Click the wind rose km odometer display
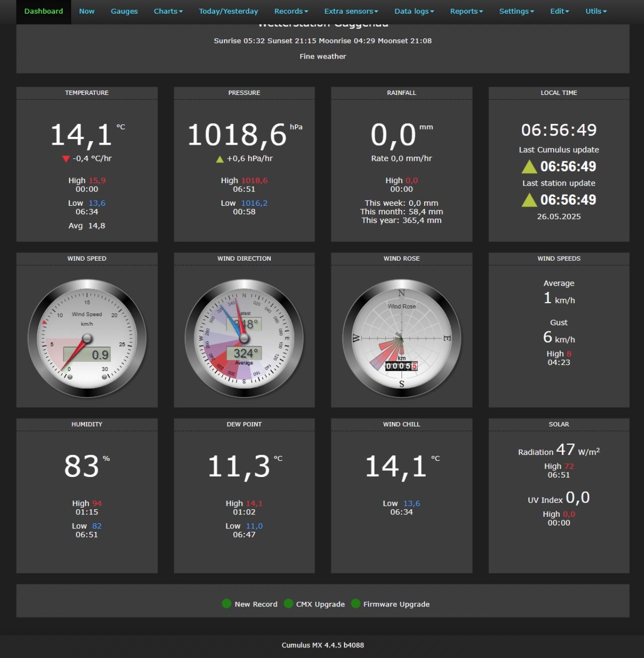The width and height of the screenshot is (644, 658). (x=401, y=366)
